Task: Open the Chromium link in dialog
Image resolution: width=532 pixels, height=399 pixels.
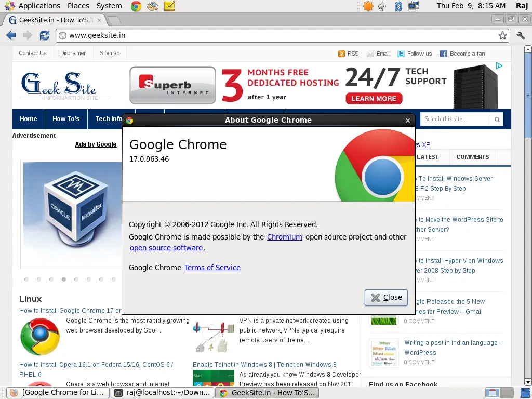Action: (x=284, y=237)
